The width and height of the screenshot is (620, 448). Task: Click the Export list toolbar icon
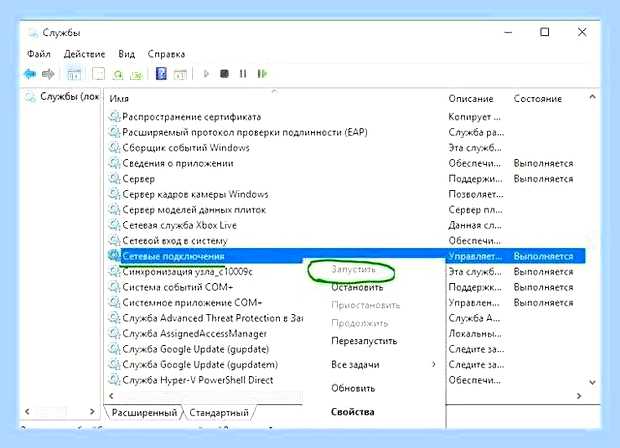[x=136, y=74]
